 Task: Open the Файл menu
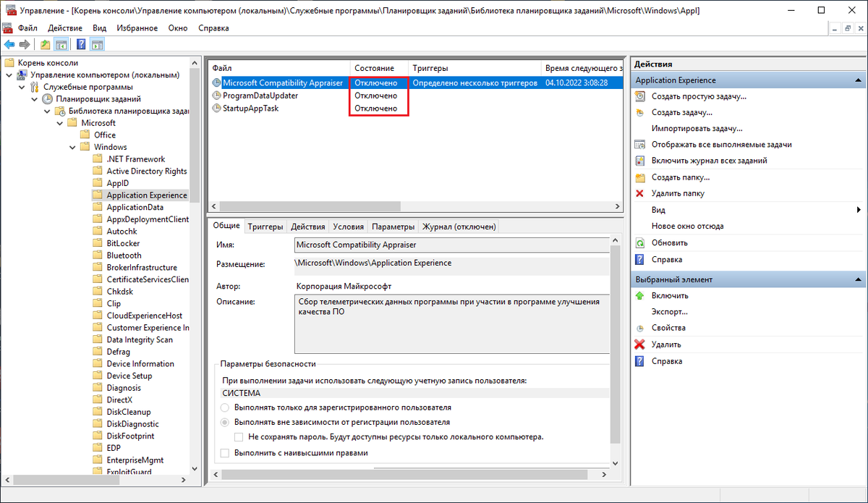(28, 28)
